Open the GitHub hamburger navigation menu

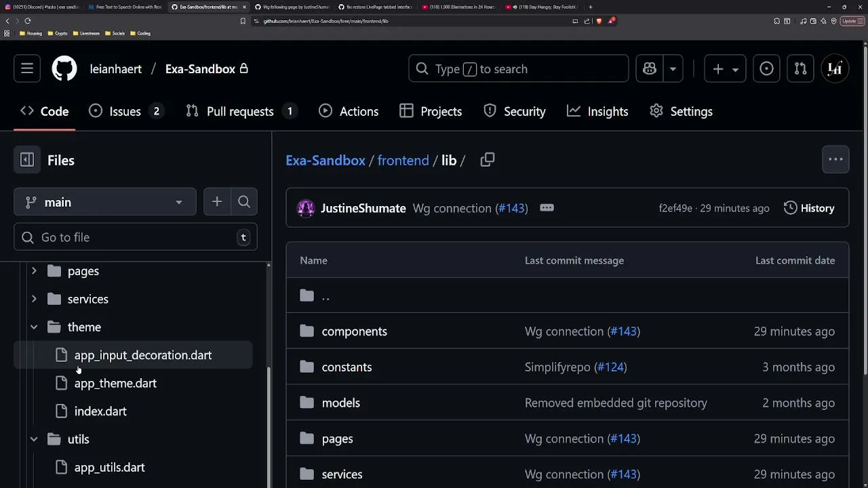(27, 69)
